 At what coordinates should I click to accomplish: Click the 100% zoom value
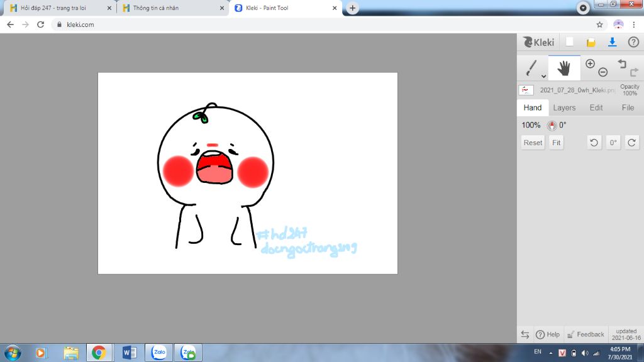coord(531,125)
